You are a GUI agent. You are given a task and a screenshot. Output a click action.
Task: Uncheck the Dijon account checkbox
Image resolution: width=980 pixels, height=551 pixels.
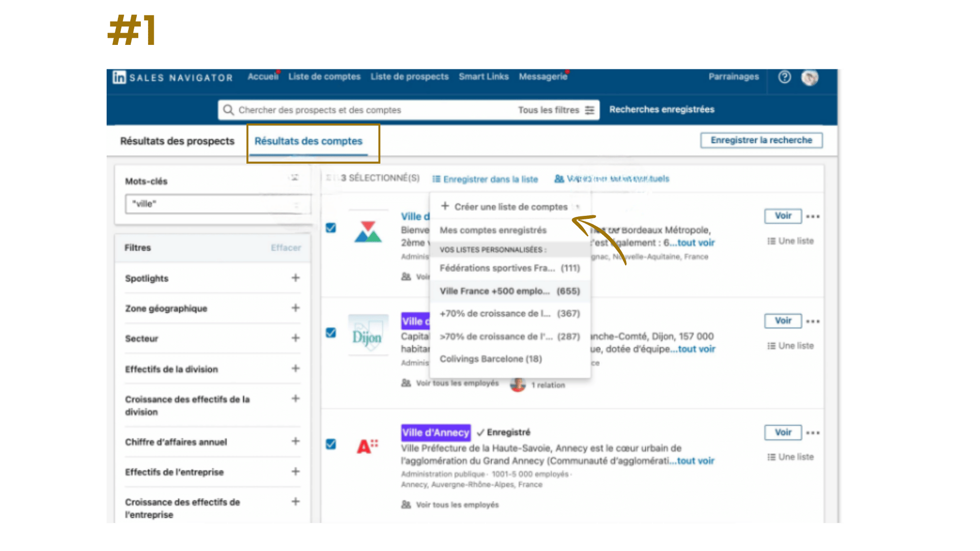[x=331, y=333]
